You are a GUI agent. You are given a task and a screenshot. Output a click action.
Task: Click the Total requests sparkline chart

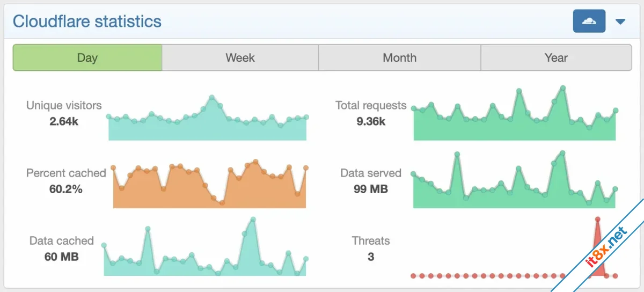[515, 113]
